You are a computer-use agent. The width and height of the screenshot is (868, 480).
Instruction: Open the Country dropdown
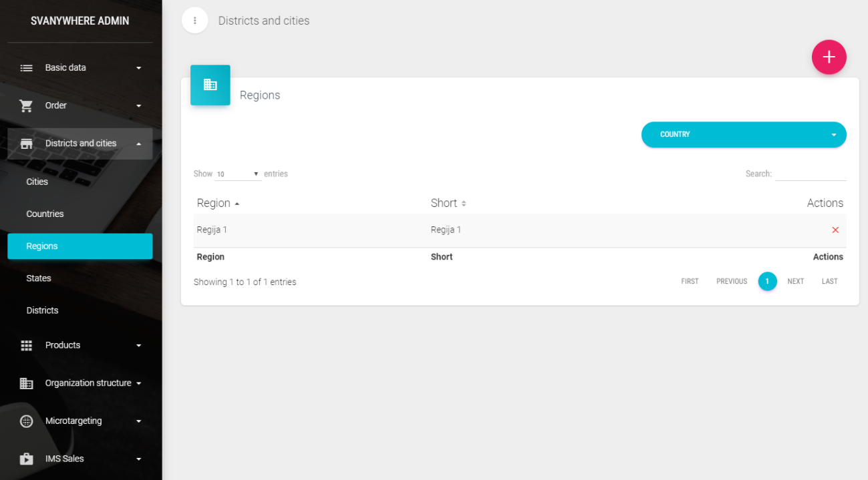coord(743,134)
